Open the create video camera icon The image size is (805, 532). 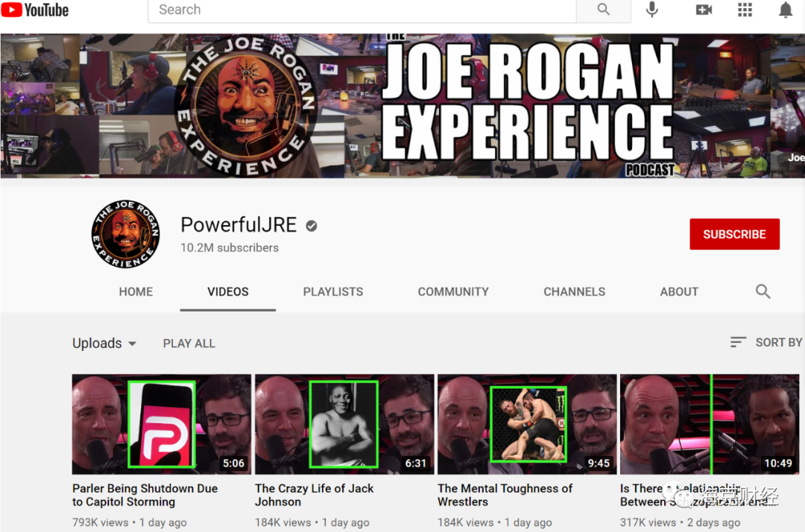click(704, 10)
